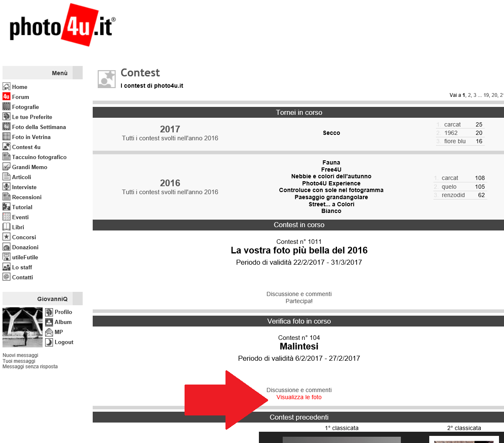Click the GiovanniQ profile avatar photo
Viewport: 504px width, 443px height.
coord(23,327)
